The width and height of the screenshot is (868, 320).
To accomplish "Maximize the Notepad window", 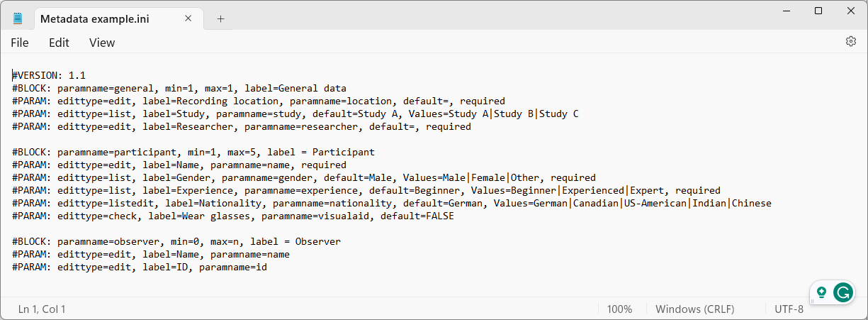I will 818,11.
